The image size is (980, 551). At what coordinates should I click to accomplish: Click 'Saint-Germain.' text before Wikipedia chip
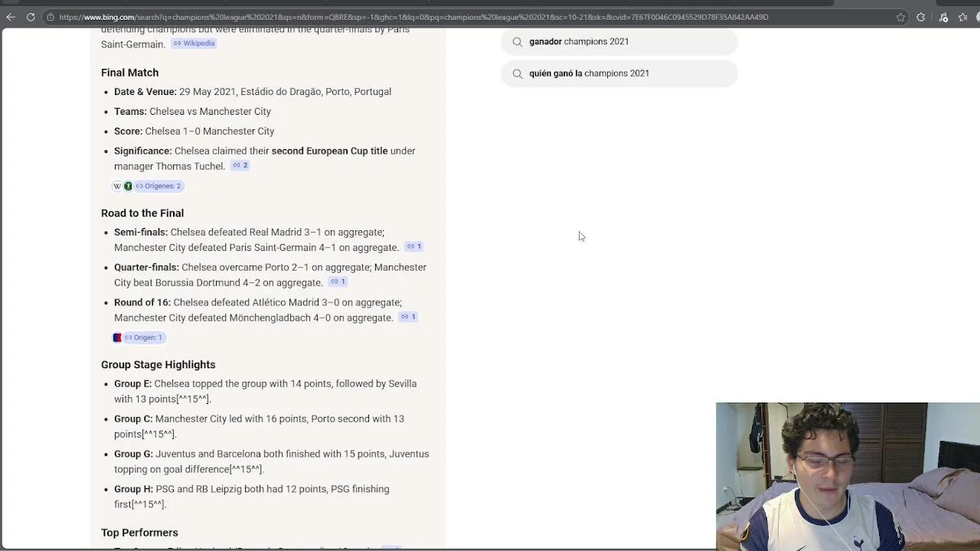pyautogui.click(x=133, y=44)
